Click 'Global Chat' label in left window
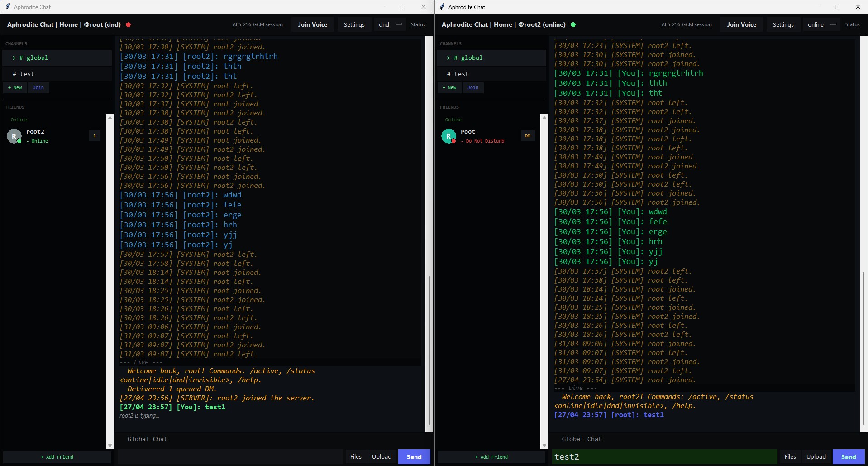Viewport: 868px width, 466px height. (x=147, y=439)
